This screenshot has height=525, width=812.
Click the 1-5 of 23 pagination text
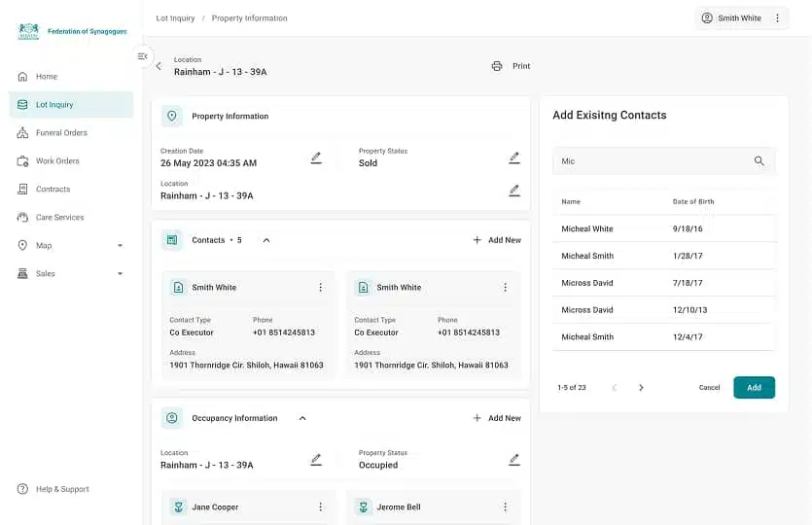[571, 387]
